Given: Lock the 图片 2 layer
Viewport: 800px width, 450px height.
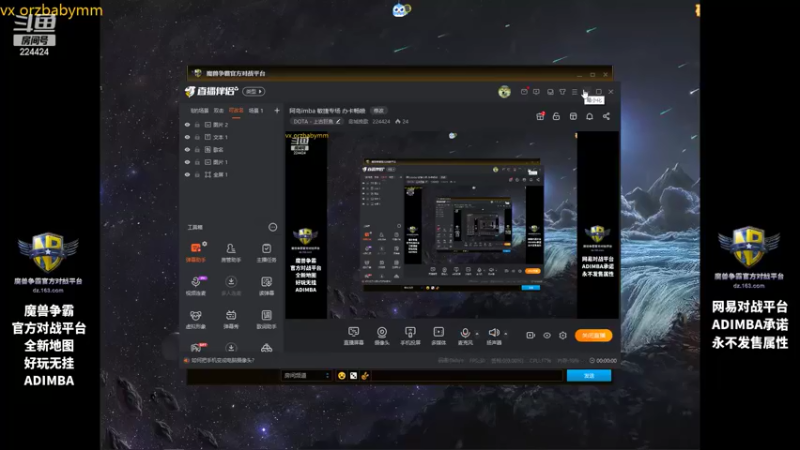Looking at the screenshot, I should [197, 124].
